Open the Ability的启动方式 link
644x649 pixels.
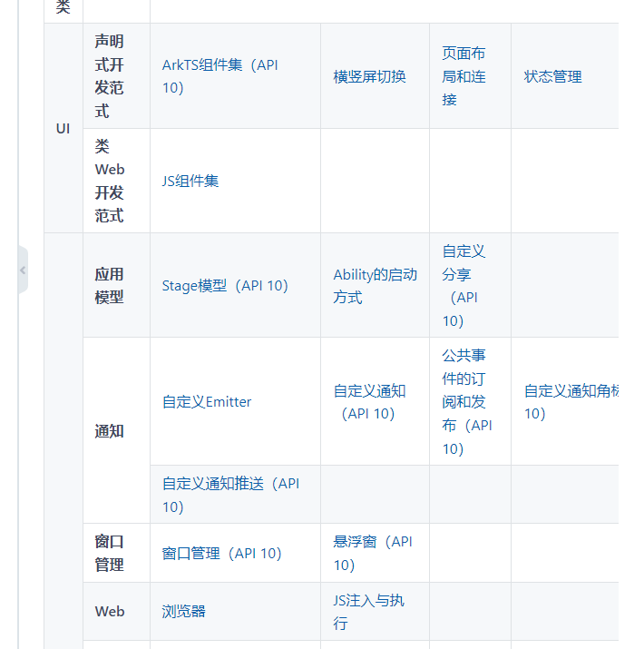[x=375, y=286]
